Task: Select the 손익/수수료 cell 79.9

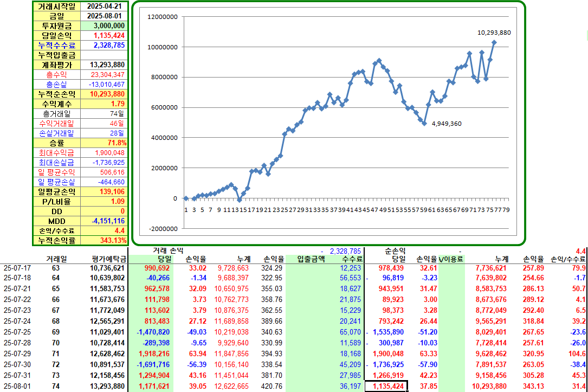Action: (579, 268)
